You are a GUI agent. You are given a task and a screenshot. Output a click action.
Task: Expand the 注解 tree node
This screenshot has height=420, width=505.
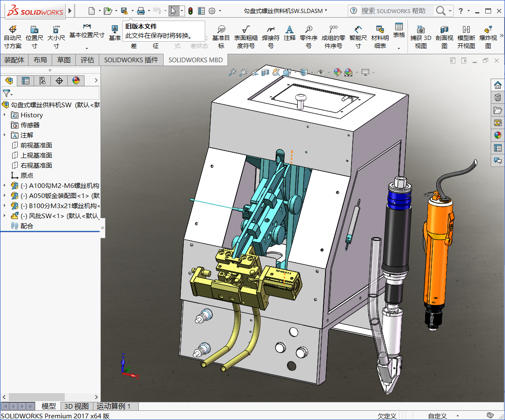click(5, 135)
